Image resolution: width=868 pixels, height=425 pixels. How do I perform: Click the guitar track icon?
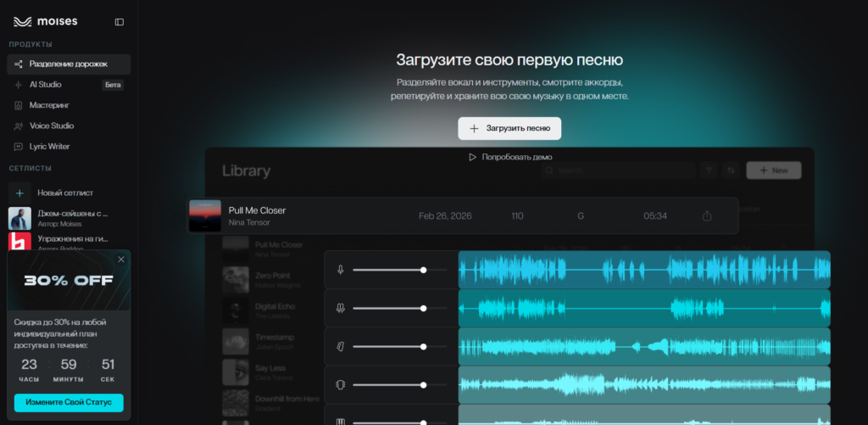click(341, 346)
